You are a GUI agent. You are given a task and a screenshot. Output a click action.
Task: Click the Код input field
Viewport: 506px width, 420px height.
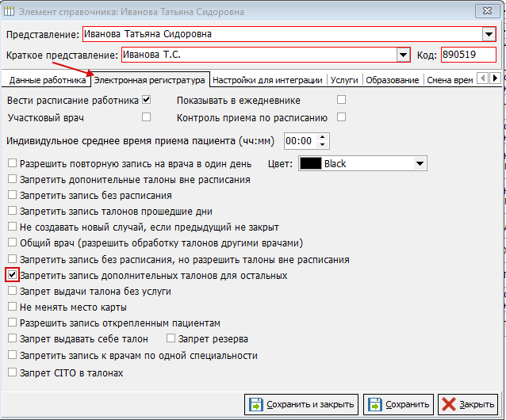[x=468, y=55]
